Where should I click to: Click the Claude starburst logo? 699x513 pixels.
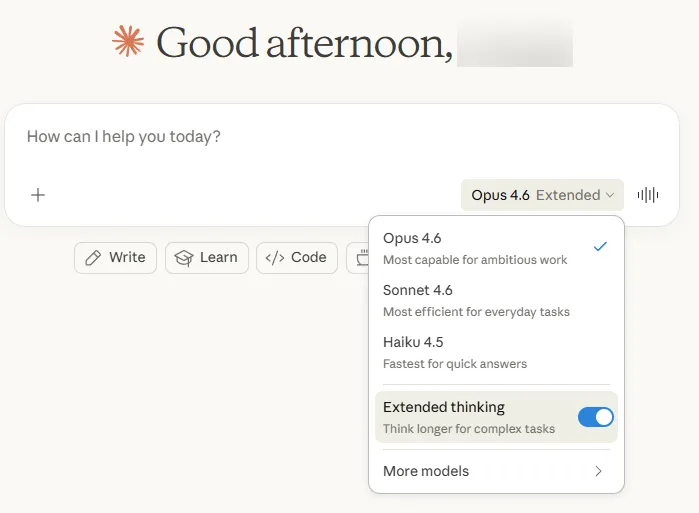pyautogui.click(x=128, y=42)
